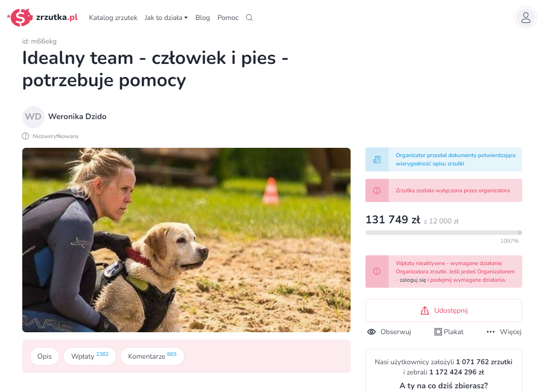Click the warning icon beside Zrzutka została wyłączona

pyautogui.click(x=377, y=190)
